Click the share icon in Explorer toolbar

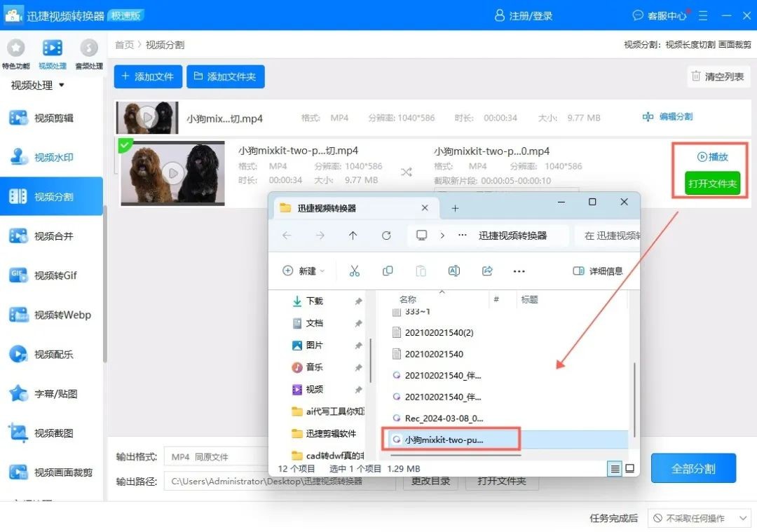[487, 271]
